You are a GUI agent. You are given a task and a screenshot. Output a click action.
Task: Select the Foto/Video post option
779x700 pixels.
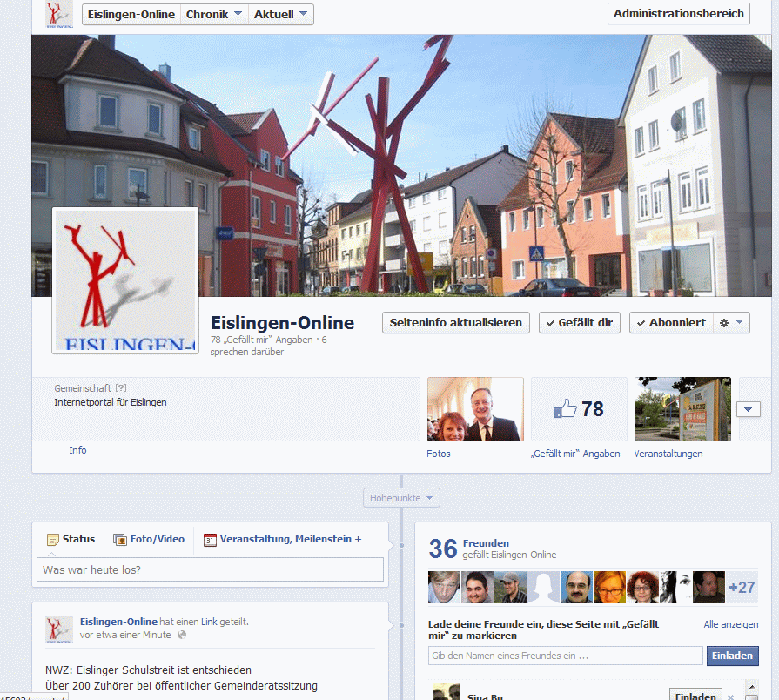(149, 540)
